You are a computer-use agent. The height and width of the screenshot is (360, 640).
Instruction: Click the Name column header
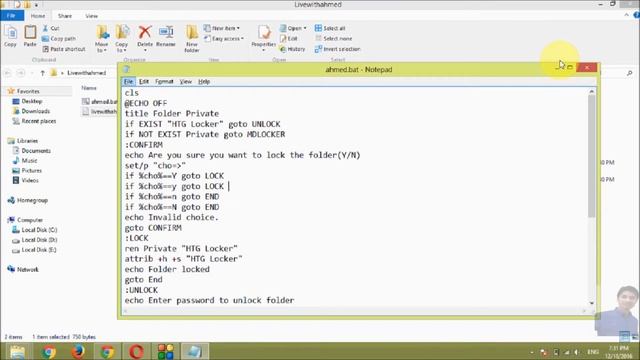pos(89,88)
